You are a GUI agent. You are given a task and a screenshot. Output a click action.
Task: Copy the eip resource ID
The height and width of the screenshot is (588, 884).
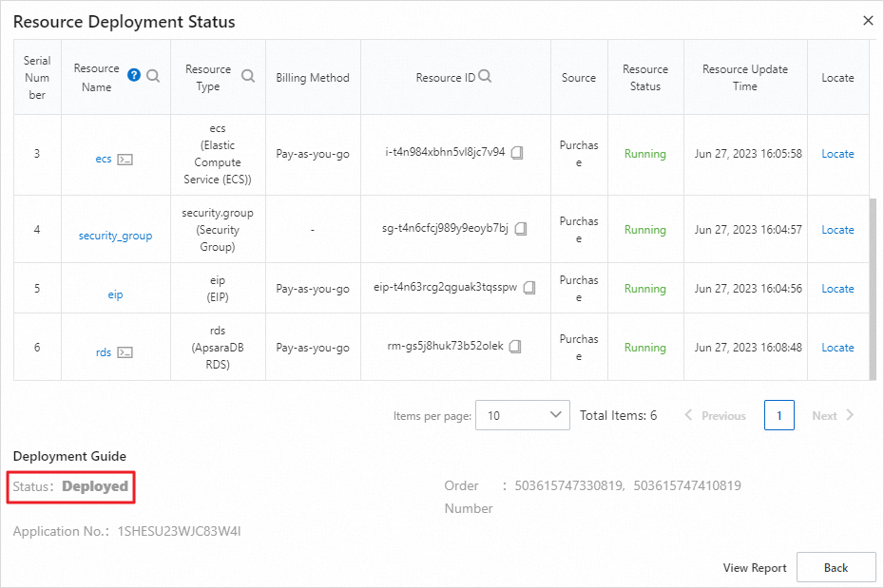[529, 288]
